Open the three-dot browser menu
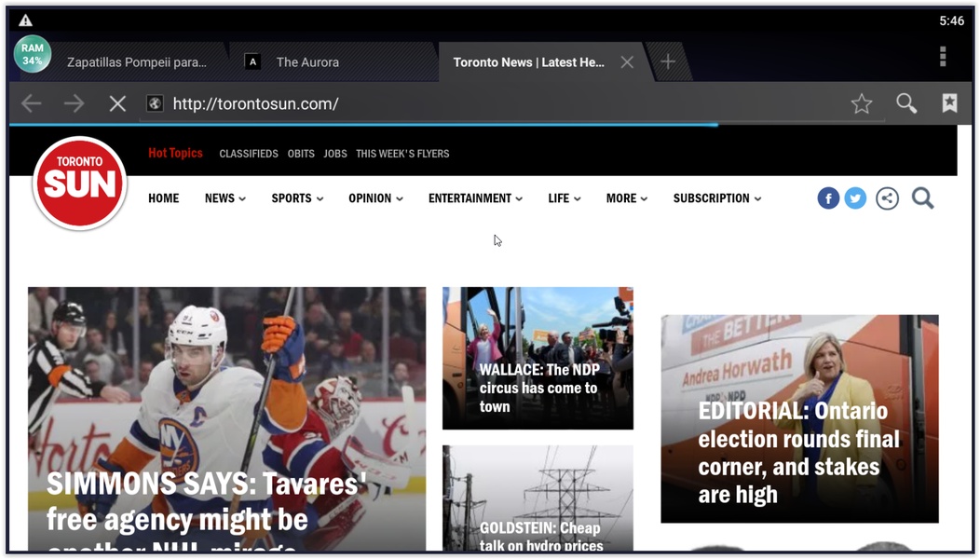This screenshot has width=980, height=559. [x=943, y=56]
